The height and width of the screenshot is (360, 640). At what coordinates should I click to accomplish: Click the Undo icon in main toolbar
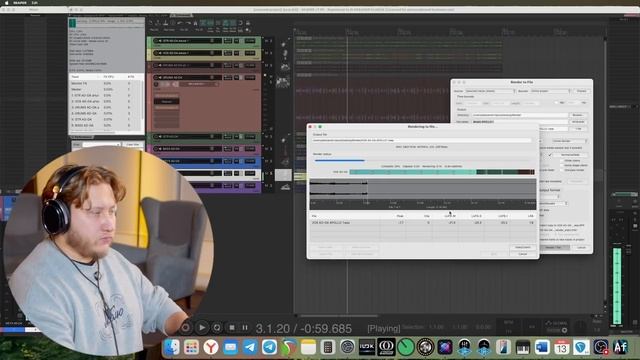tap(180, 23)
